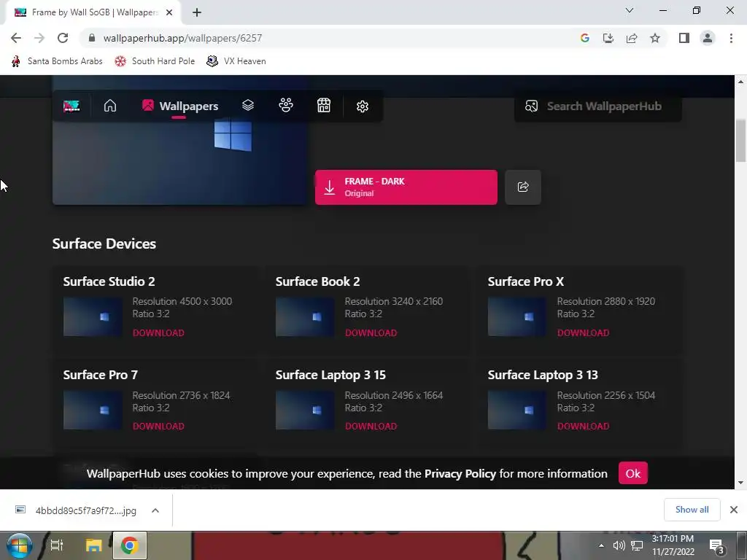The width and height of the screenshot is (747, 560).
Task: Open File Explorer from taskbar
Action: (93, 545)
